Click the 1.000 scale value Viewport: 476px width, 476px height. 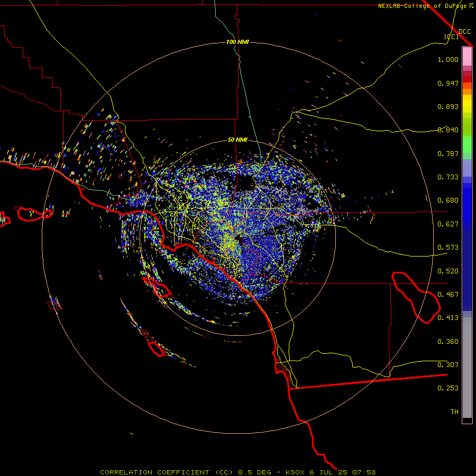pyautogui.click(x=448, y=59)
